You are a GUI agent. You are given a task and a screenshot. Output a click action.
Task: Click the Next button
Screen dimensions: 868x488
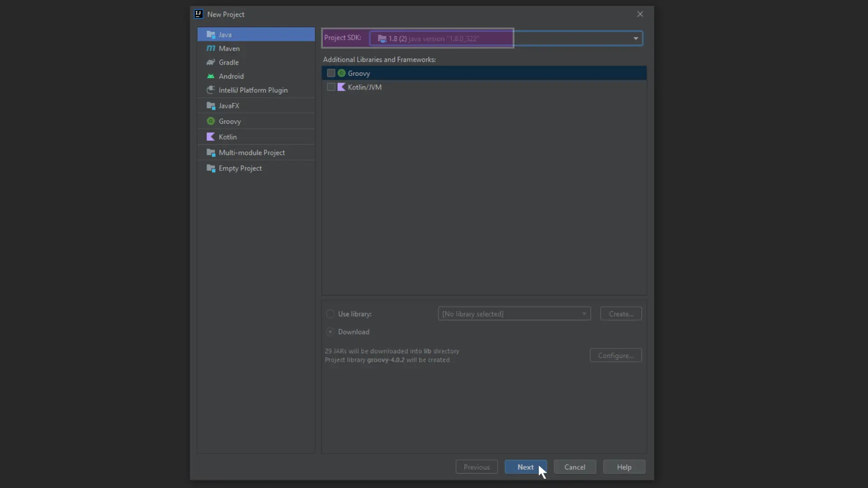pos(525,467)
